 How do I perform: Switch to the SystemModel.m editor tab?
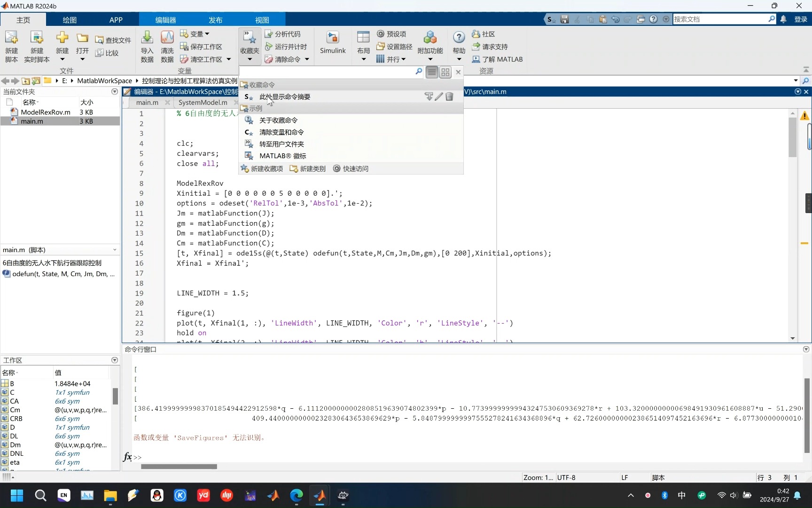coord(203,103)
